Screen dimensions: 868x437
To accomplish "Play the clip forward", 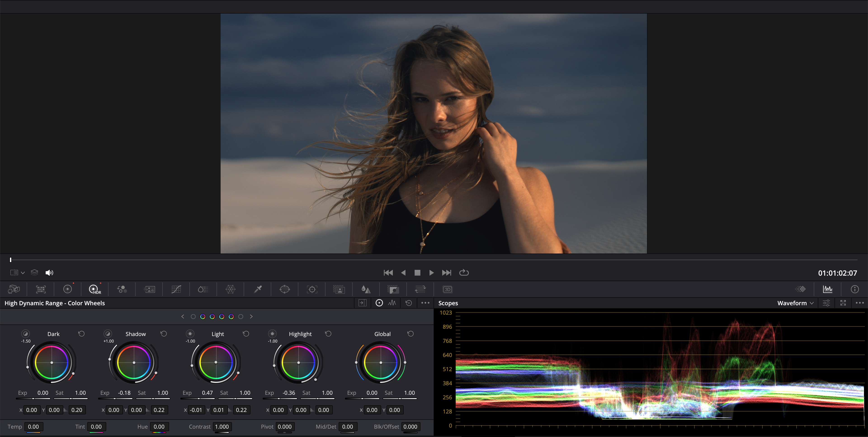I will click(431, 273).
